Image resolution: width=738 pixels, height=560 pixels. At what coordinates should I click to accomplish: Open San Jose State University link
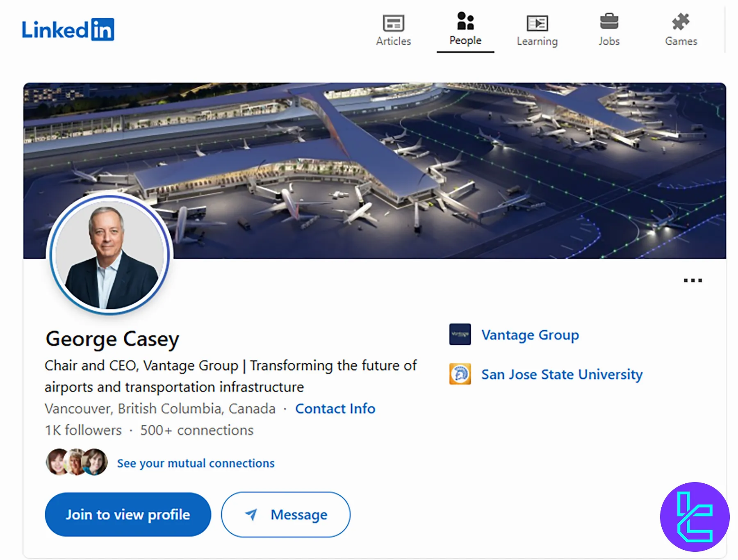562,374
